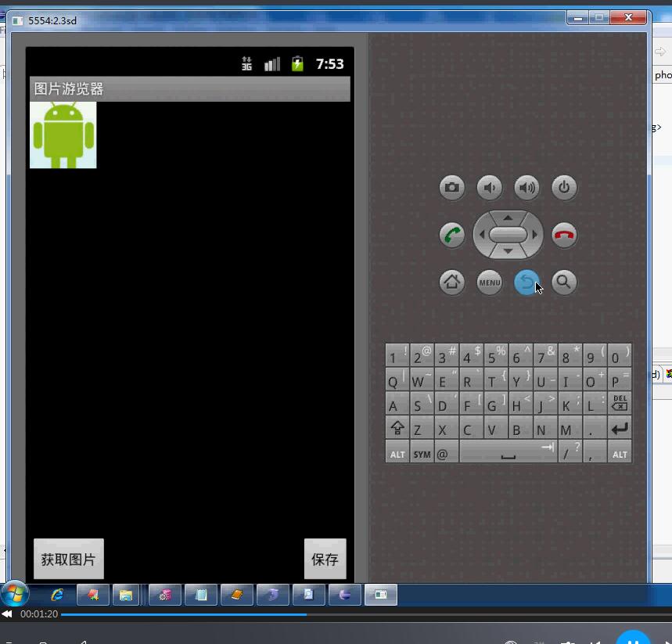Viewport: 672px width, 644px height.
Task: Click the SYM key
Action: 422,453
